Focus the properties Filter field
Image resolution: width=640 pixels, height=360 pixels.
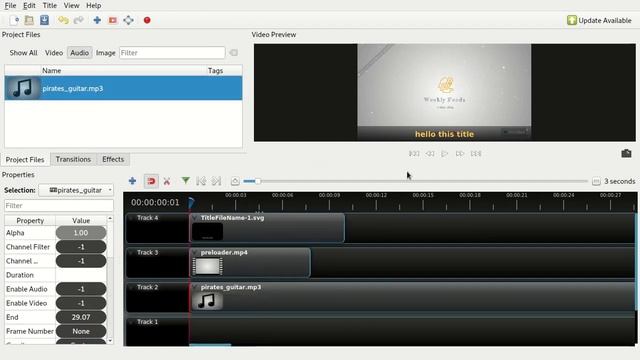tap(59, 206)
